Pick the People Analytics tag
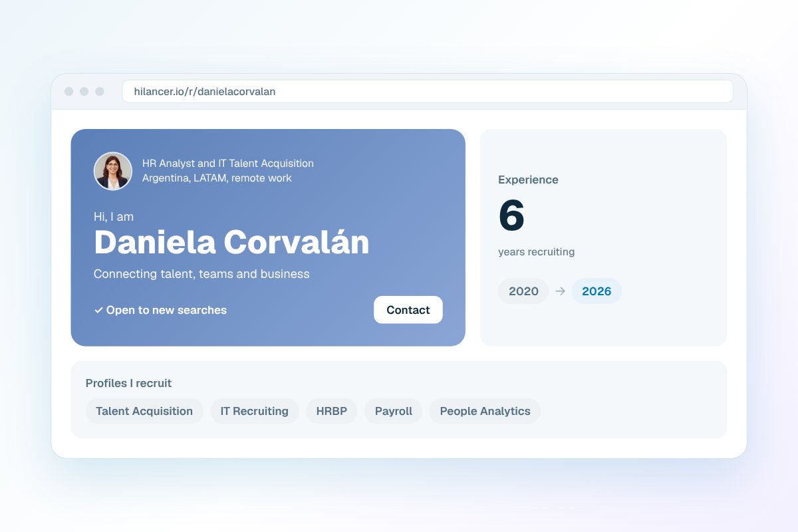This screenshot has height=532, width=798. point(485,411)
